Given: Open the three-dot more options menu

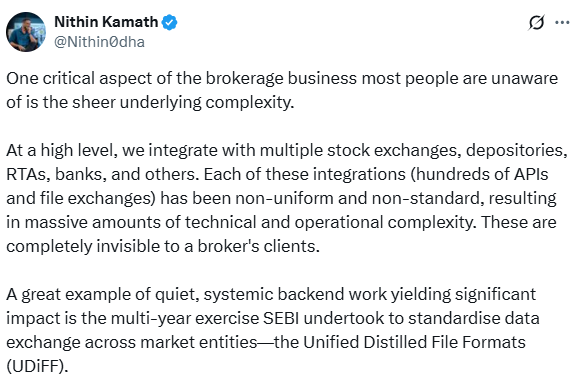Looking at the screenshot, I should [x=562, y=23].
